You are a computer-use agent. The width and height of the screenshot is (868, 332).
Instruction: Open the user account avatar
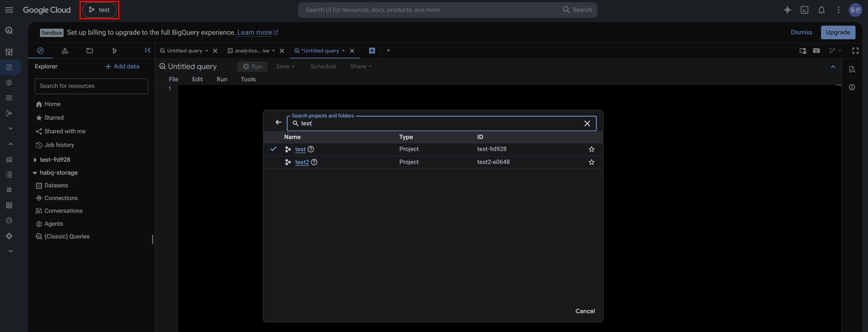[x=855, y=10]
